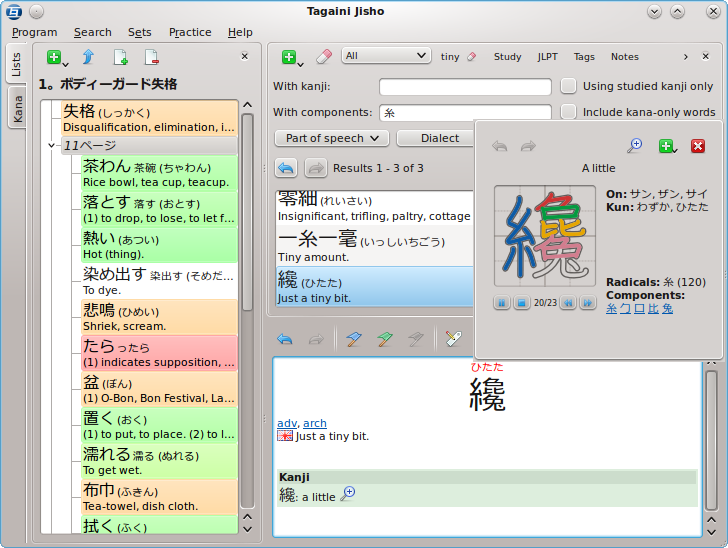This screenshot has width=728, height=548.
Task: Check 'Include kana-only words' option
Action: coord(568,112)
